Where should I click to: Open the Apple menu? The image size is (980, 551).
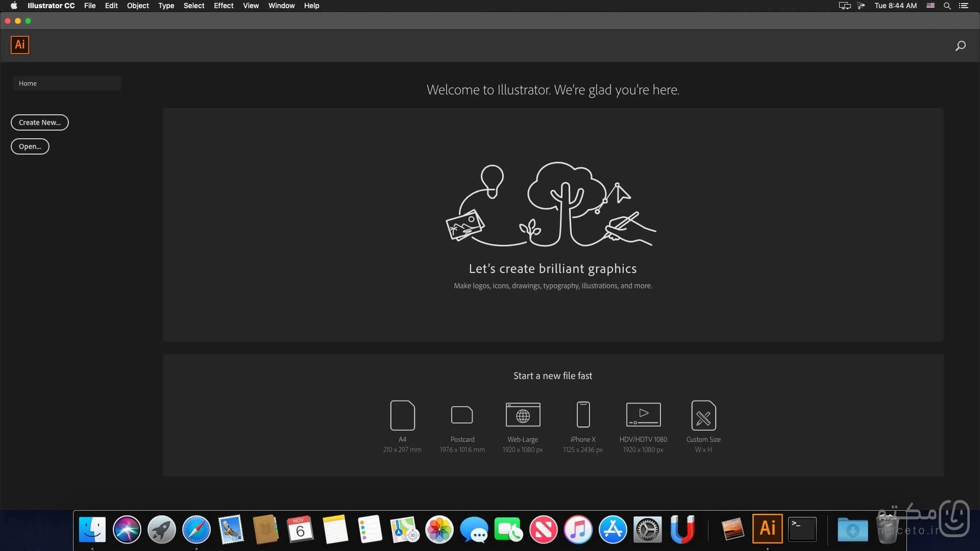(x=14, y=6)
